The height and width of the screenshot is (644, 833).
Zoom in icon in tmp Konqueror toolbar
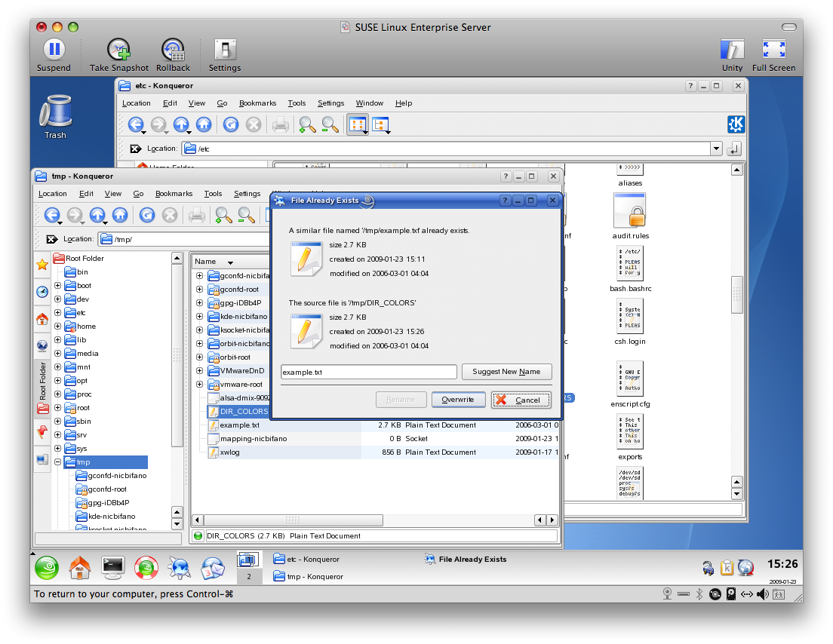click(x=223, y=215)
